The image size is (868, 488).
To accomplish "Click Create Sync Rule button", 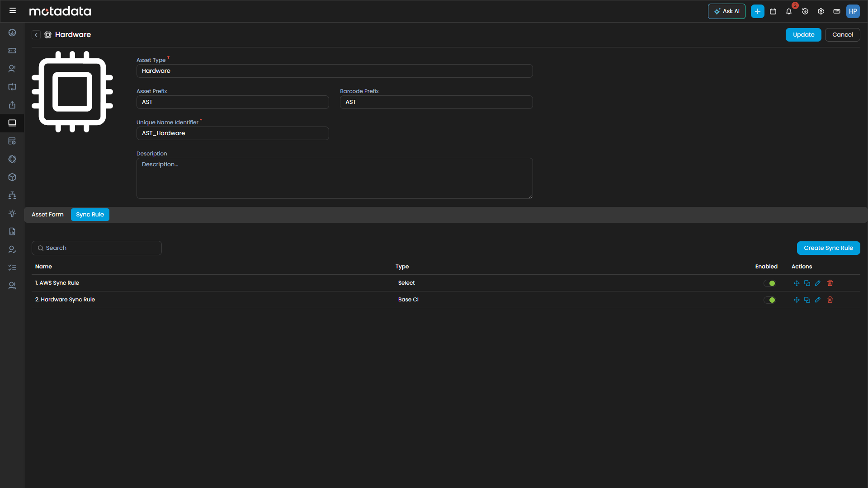I will click(x=828, y=248).
